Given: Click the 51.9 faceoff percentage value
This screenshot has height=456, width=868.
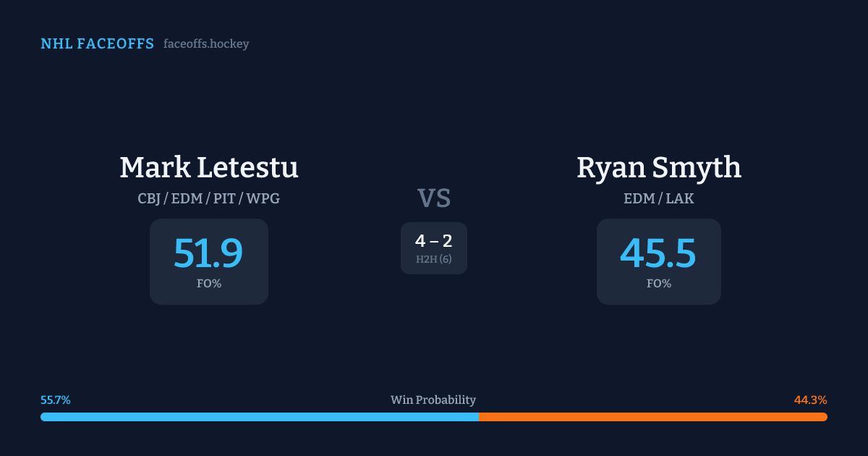Looking at the screenshot, I should click(x=208, y=253).
